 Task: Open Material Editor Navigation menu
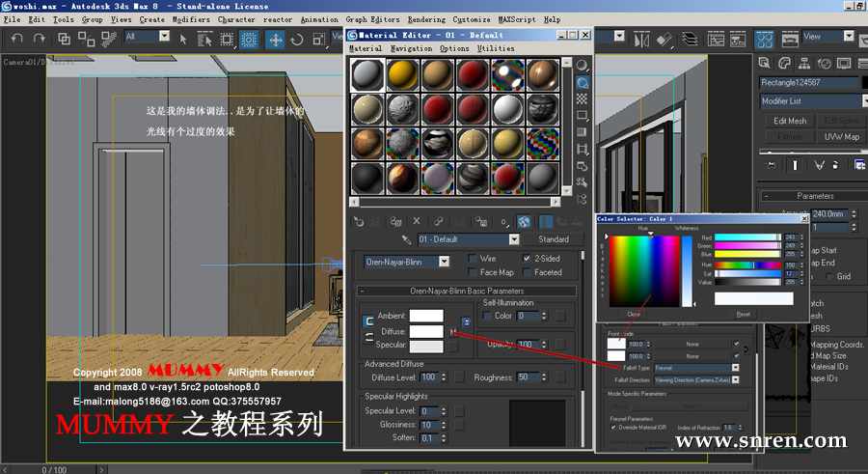coord(411,49)
